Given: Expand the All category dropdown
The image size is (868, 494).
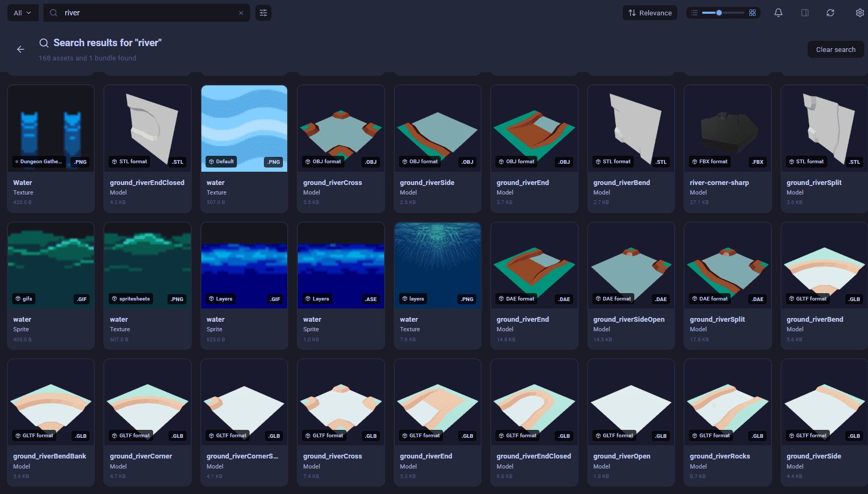Looking at the screenshot, I should pyautogui.click(x=23, y=13).
